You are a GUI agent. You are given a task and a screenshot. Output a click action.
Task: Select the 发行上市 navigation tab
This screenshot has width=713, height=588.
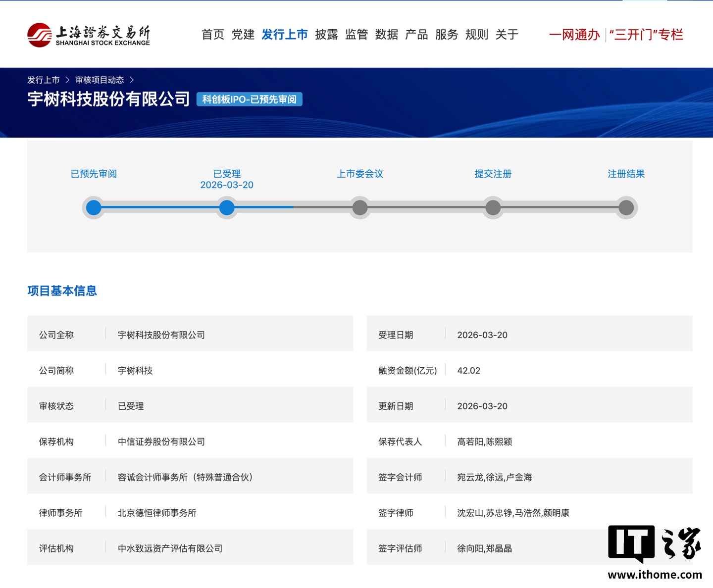(x=285, y=35)
